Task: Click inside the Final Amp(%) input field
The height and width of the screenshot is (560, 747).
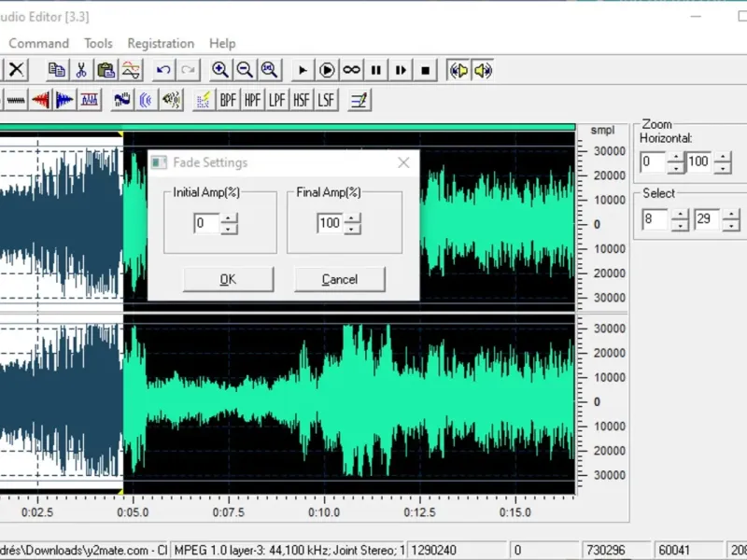Action: (x=329, y=223)
